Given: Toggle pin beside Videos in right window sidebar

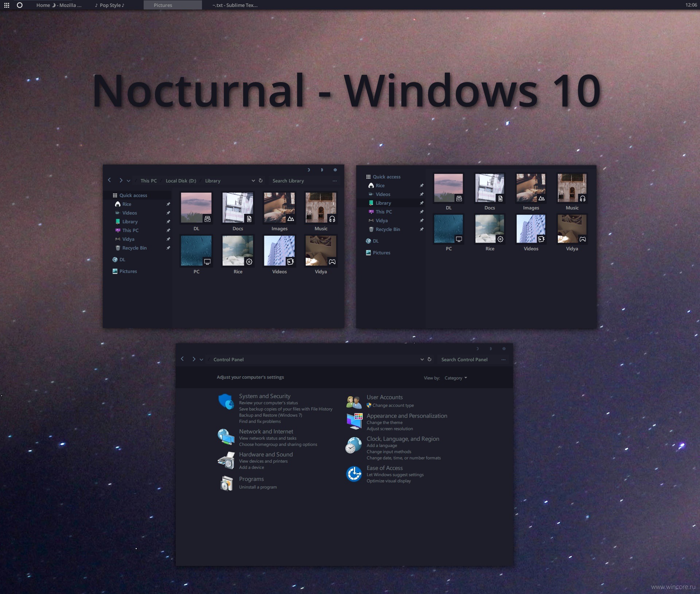Looking at the screenshot, I should 421,194.
